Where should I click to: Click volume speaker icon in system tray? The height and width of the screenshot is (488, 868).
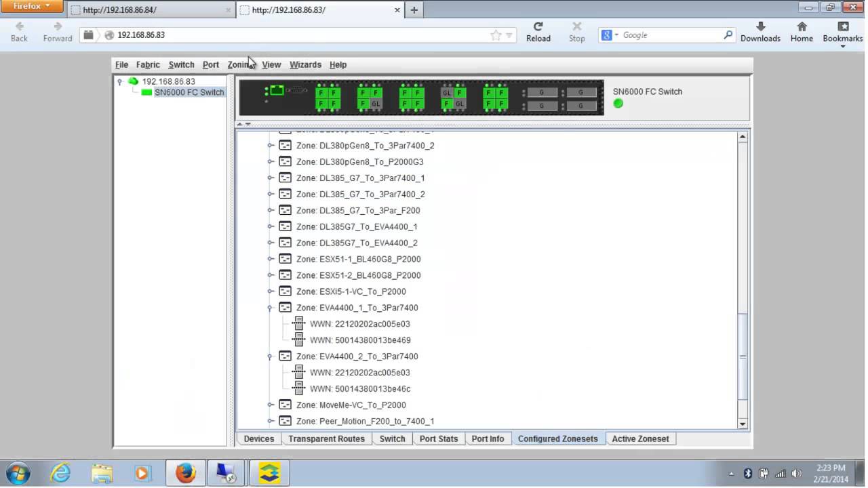point(796,474)
